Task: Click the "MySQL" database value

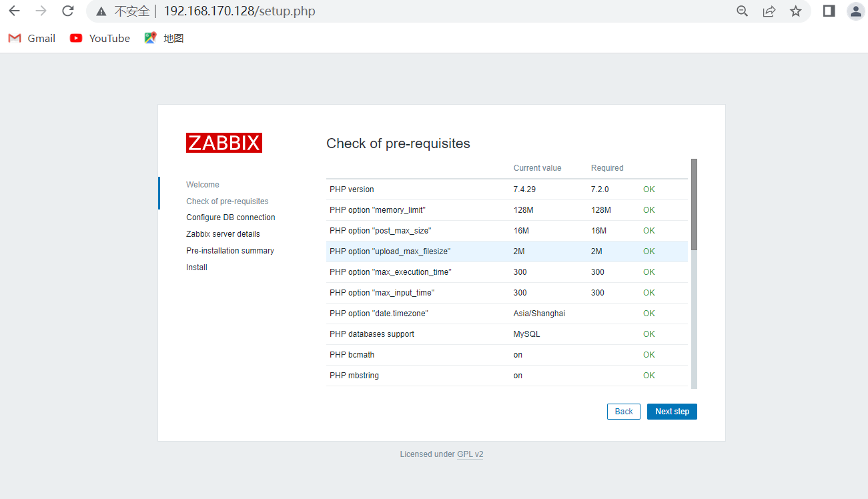Action: [x=527, y=334]
